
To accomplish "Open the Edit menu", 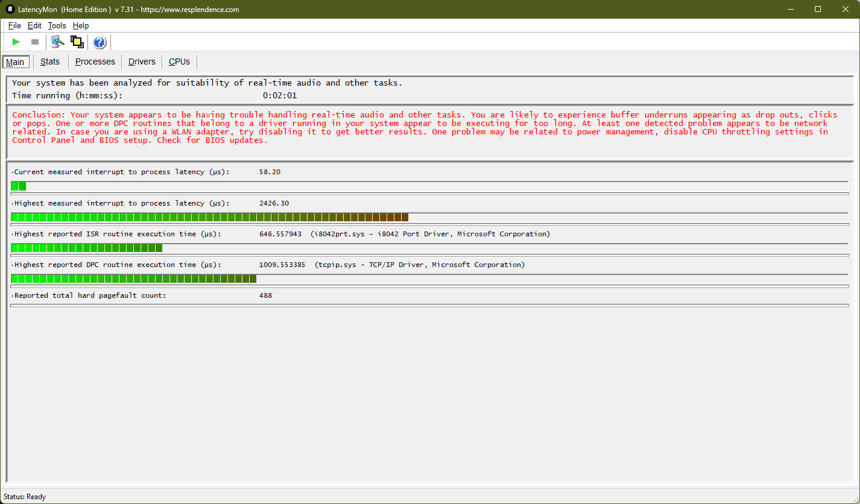I will pos(34,25).
